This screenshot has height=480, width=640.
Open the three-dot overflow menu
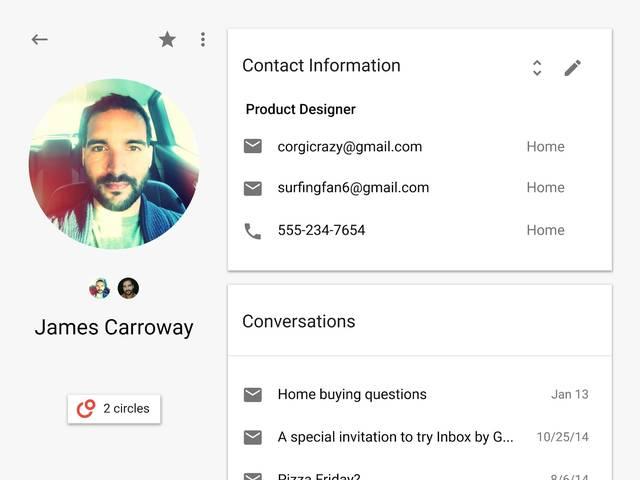[x=203, y=40]
